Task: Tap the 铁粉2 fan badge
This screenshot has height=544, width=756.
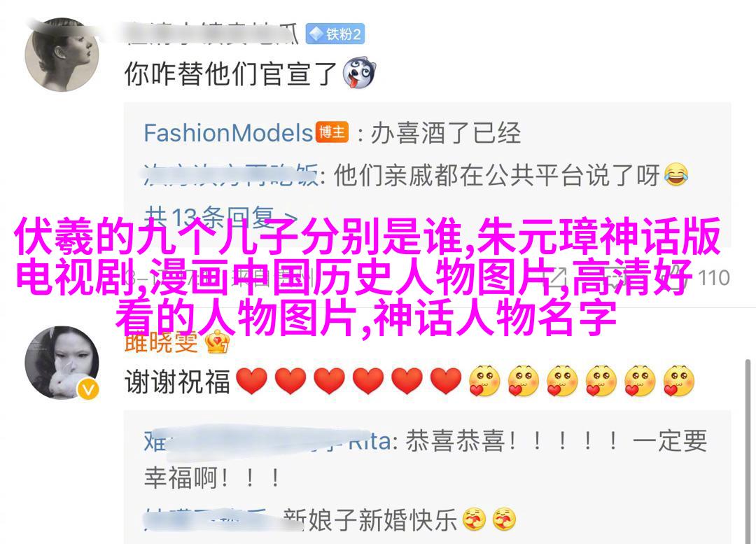Action: (x=335, y=34)
